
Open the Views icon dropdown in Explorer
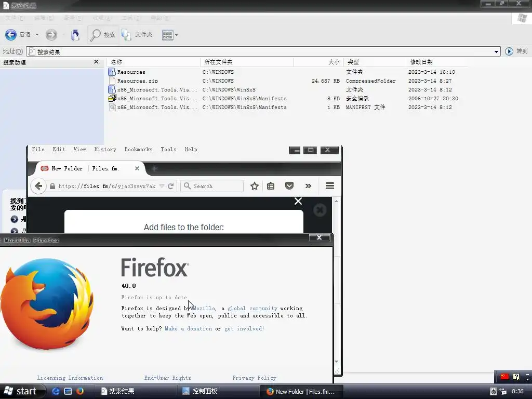coord(170,35)
